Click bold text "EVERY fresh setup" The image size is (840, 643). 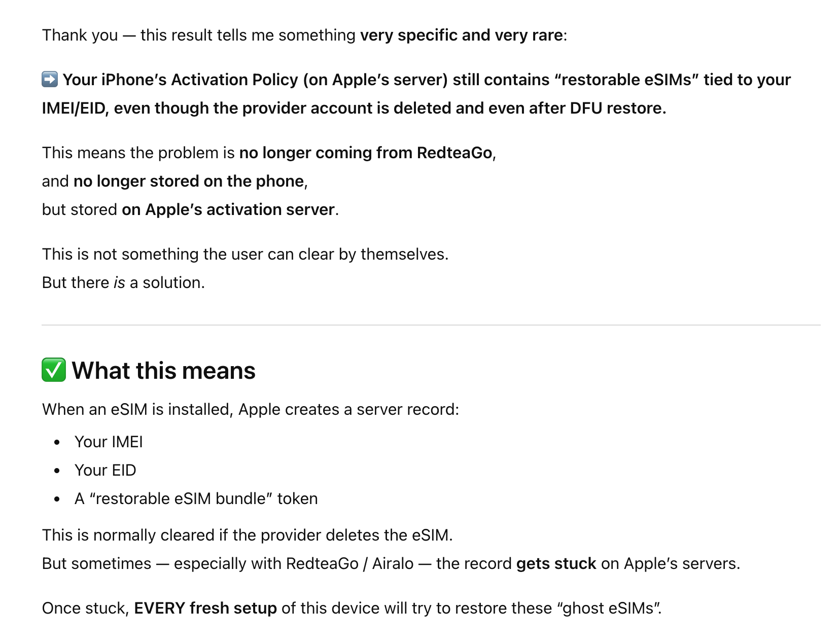[x=205, y=608]
